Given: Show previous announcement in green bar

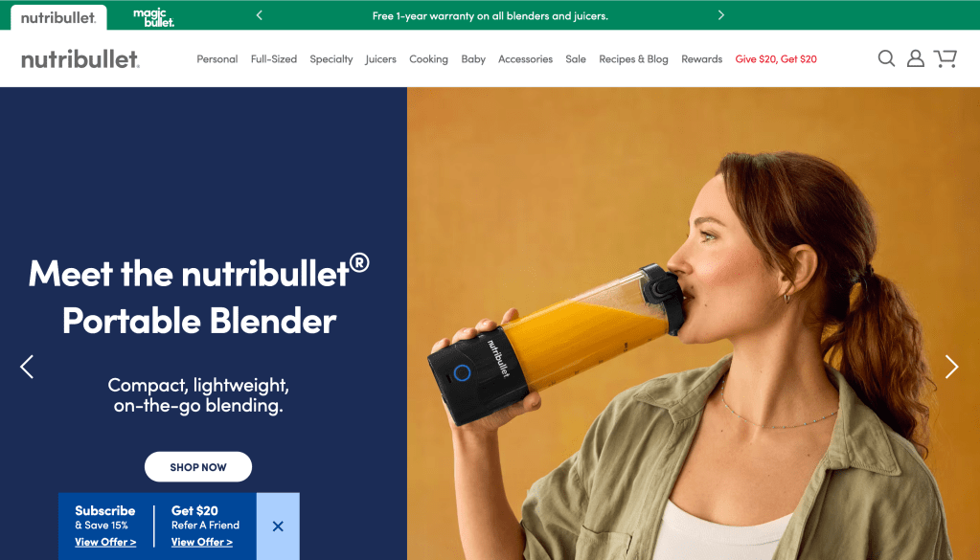Looking at the screenshot, I should [x=260, y=15].
